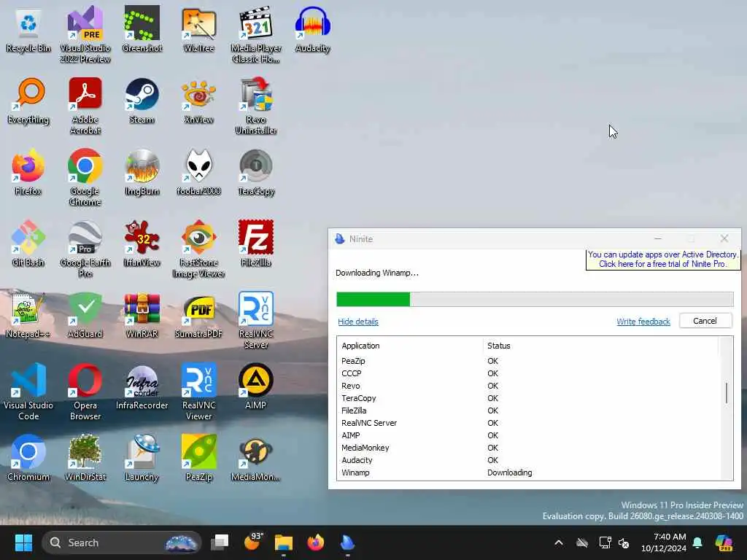
Task: Select the WizTree desktop icon
Action: (x=198, y=30)
